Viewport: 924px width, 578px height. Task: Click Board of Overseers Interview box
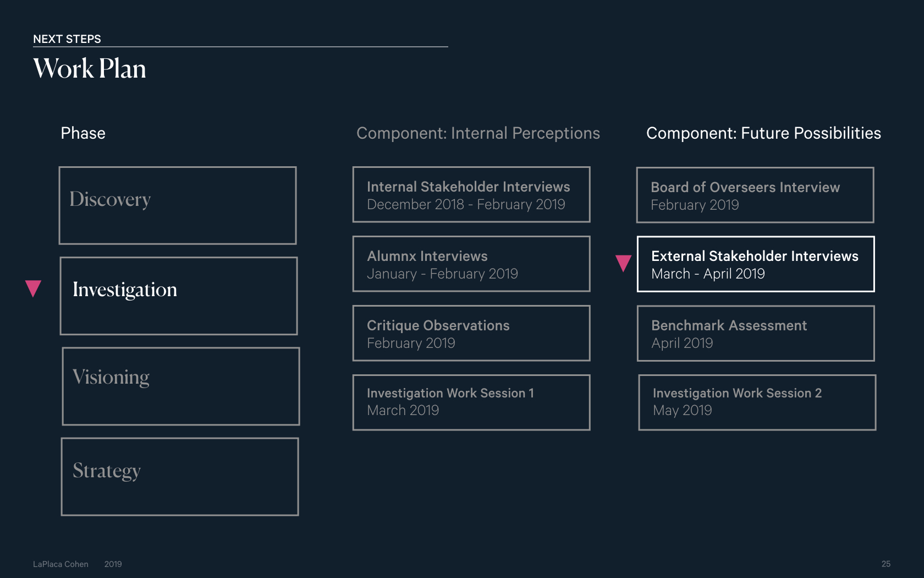click(x=755, y=195)
